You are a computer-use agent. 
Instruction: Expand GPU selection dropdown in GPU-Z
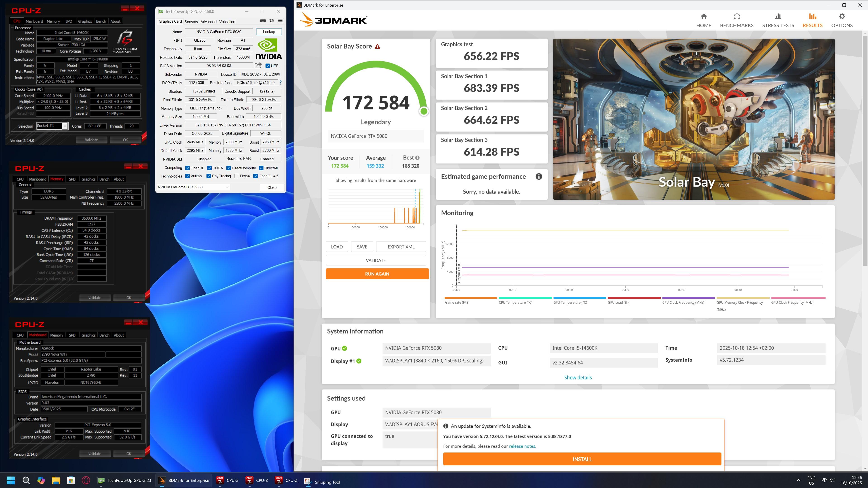[x=227, y=187]
